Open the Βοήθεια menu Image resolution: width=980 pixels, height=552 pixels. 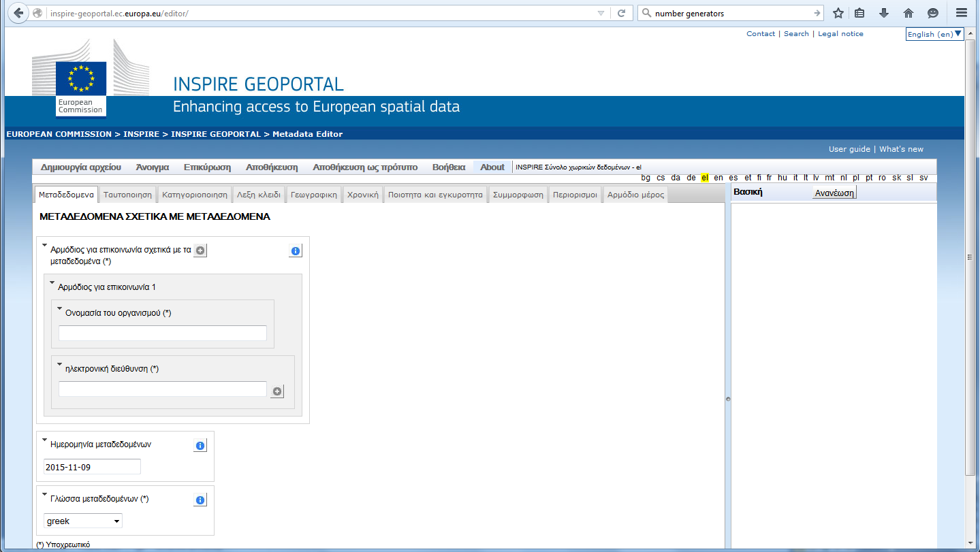[x=449, y=167]
